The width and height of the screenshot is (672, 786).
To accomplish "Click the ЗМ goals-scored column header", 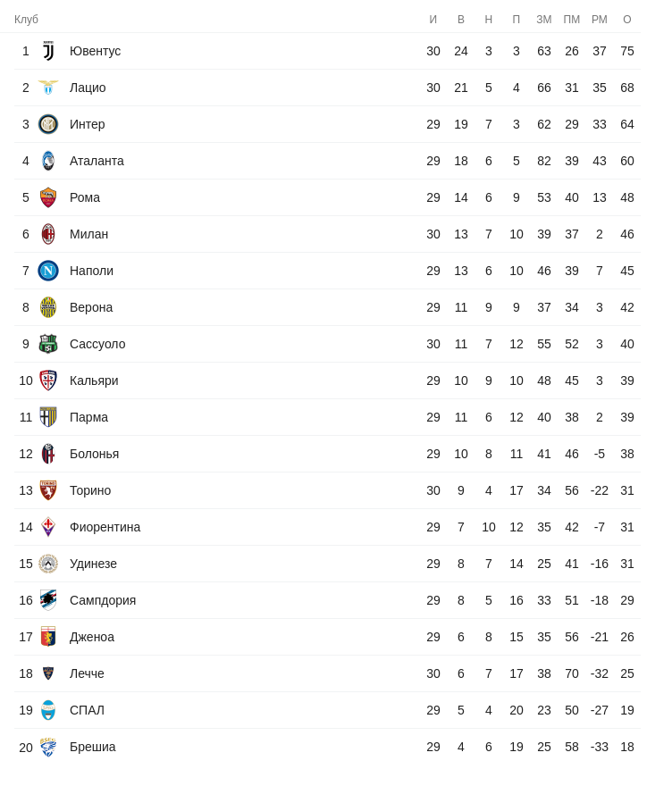I will 544,20.
